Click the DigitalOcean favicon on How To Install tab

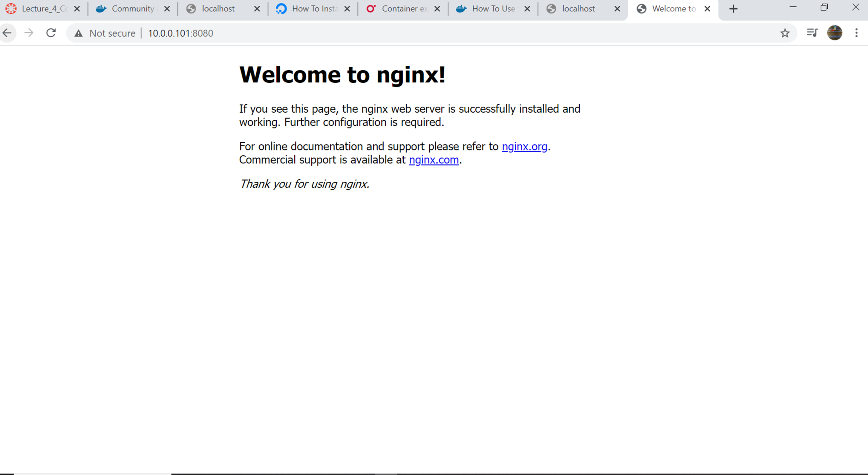(281, 9)
